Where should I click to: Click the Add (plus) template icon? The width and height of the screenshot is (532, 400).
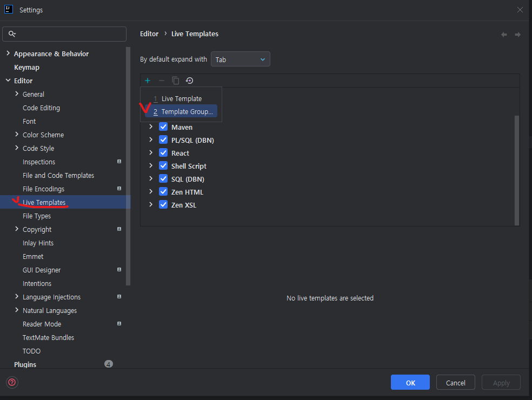pos(148,81)
